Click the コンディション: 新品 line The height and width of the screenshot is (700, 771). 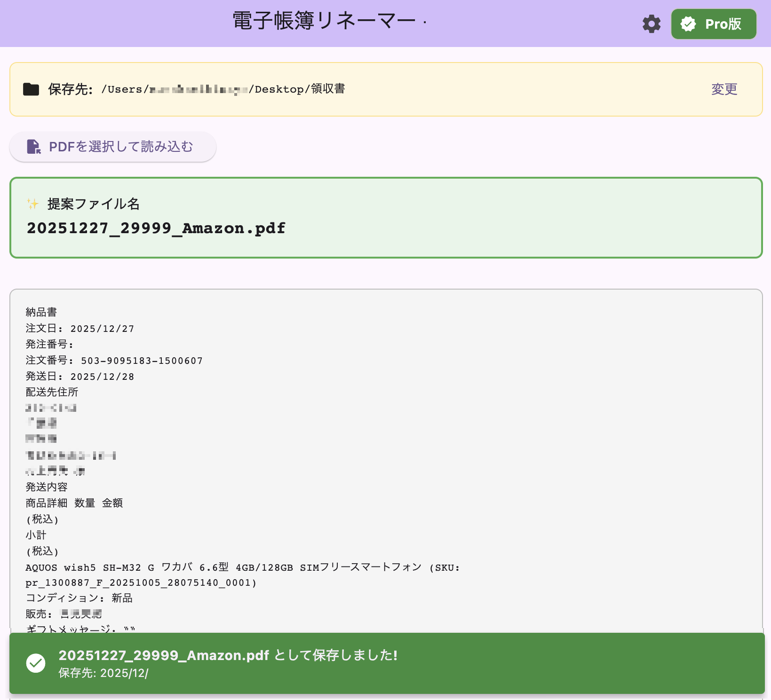coord(79,598)
